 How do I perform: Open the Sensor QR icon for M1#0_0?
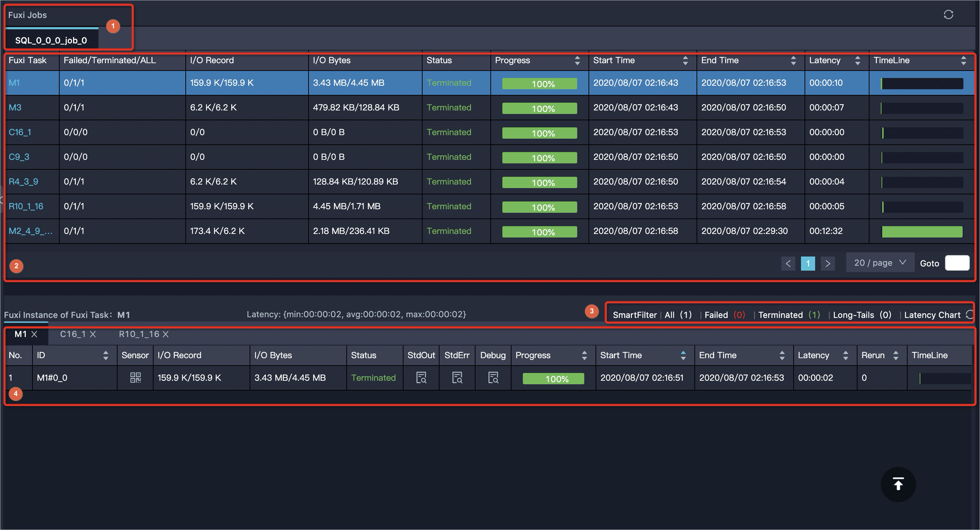coord(136,378)
